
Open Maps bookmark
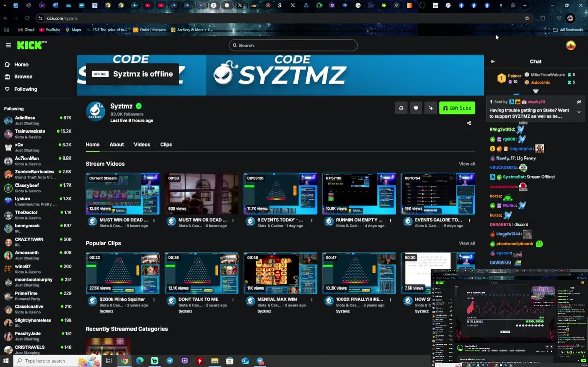pos(73,30)
